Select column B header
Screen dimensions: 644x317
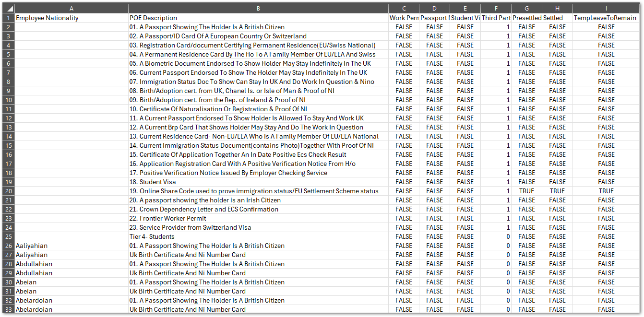pyautogui.click(x=258, y=8)
